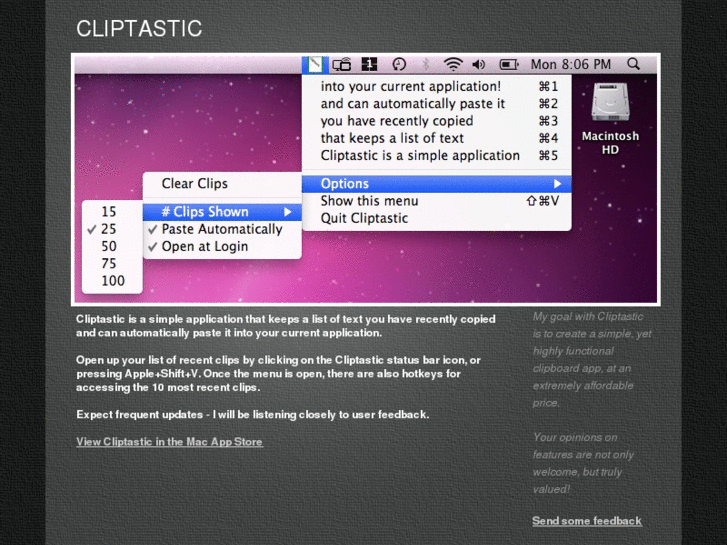The image size is (727, 545).
Task: Click the Bluetooth menu bar icon
Action: pos(425,64)
